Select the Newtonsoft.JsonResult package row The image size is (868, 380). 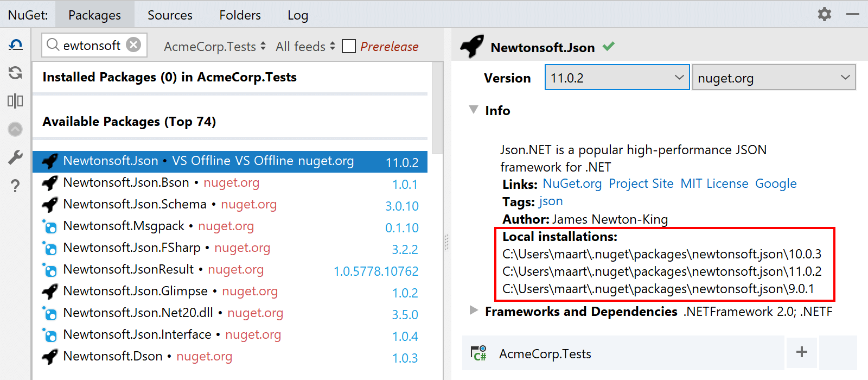tap(230, 270)
